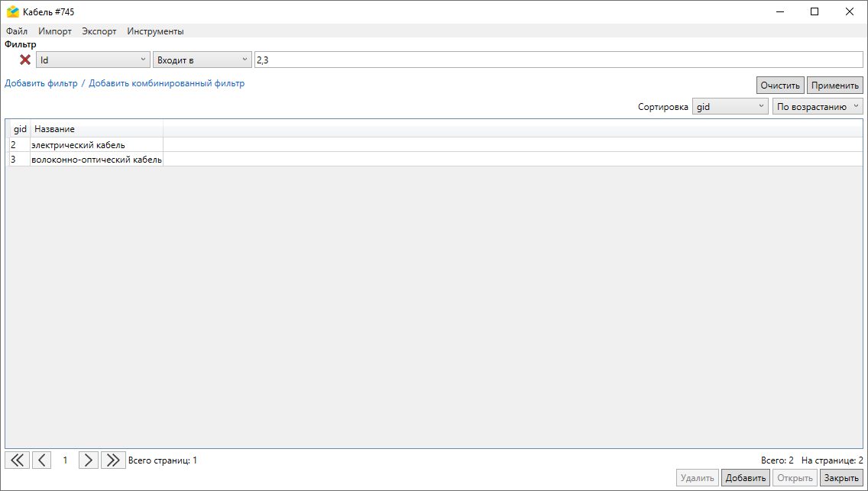Open the Id filter field dropdown
This screenshot has width=868, height=491.
click(x=92, y=60)
